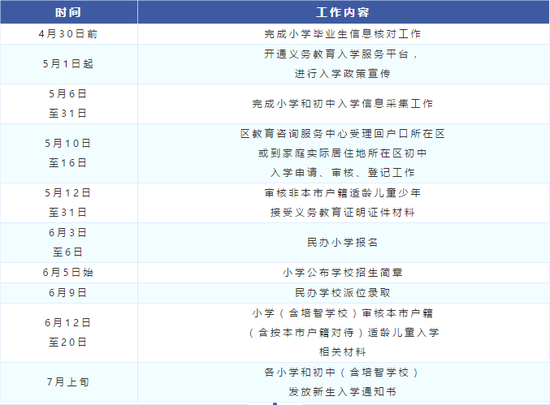The image size is (550, 405).
Task: Select 完成小学毕业生信息核对工作 cell
Action: 343,34
